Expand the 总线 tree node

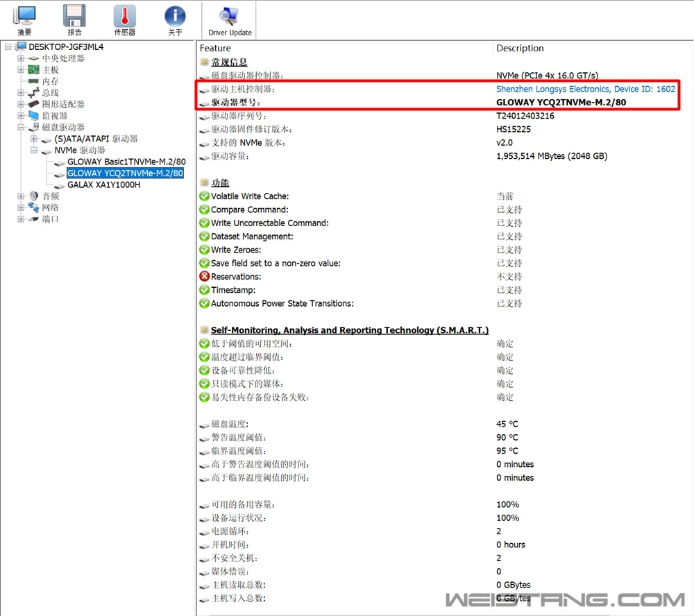21,92
